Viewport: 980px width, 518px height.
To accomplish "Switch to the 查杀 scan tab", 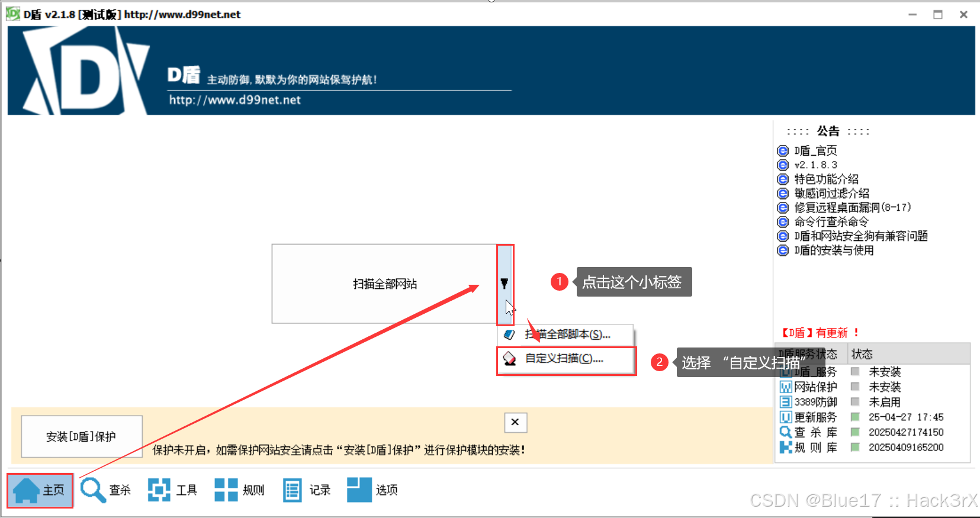I will pyautogui.click(x=105, y=490).
